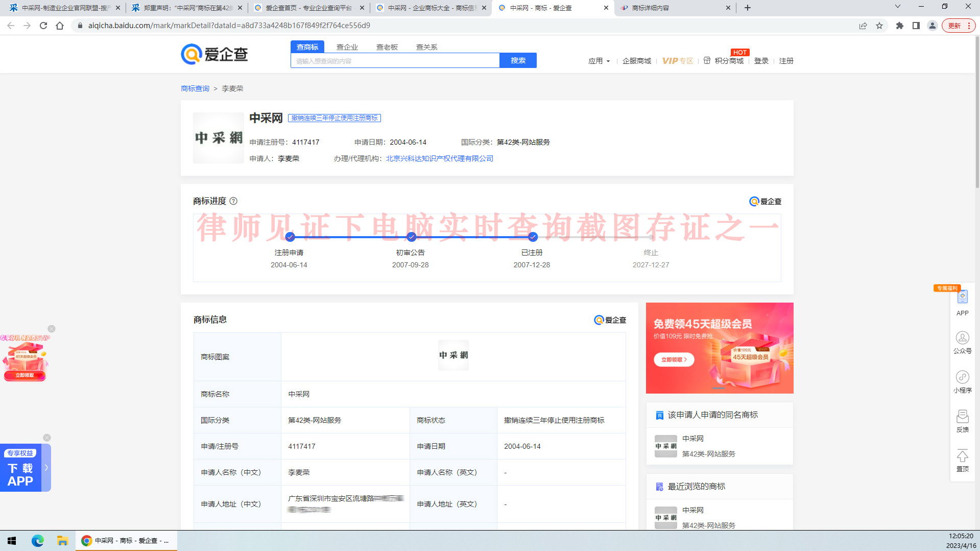The image size is (980, 551).
Task: Expand the 下载APP side panel arrow
Action: coord(46,467)
